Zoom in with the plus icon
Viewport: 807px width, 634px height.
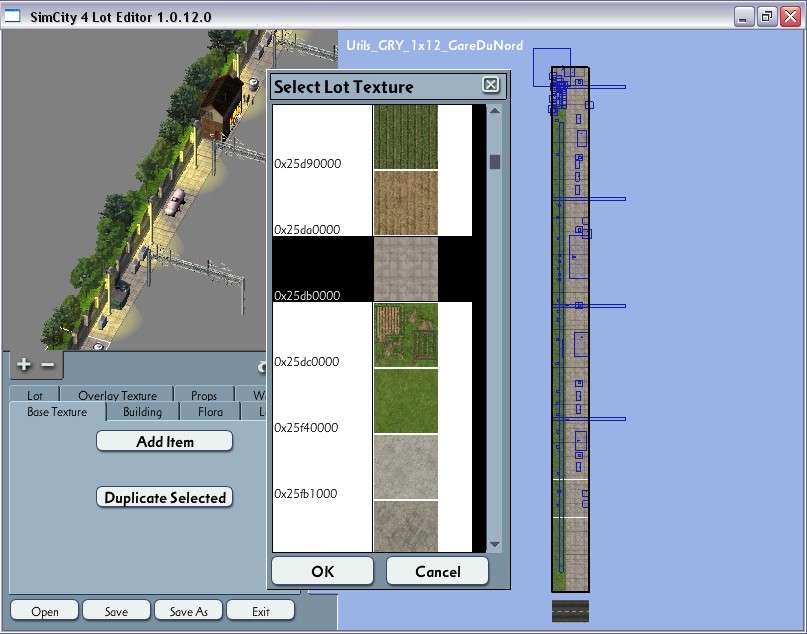coord(24,364)
